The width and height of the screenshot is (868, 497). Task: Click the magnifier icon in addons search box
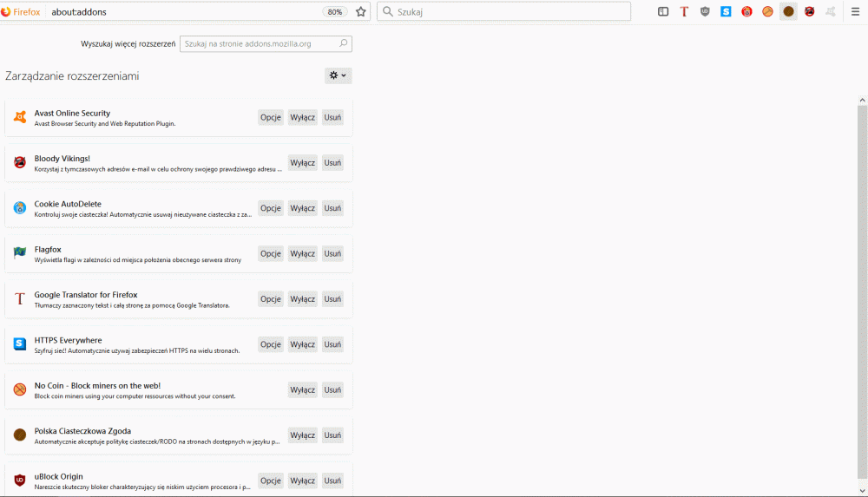pyautogui.click(x=343, y=43)
